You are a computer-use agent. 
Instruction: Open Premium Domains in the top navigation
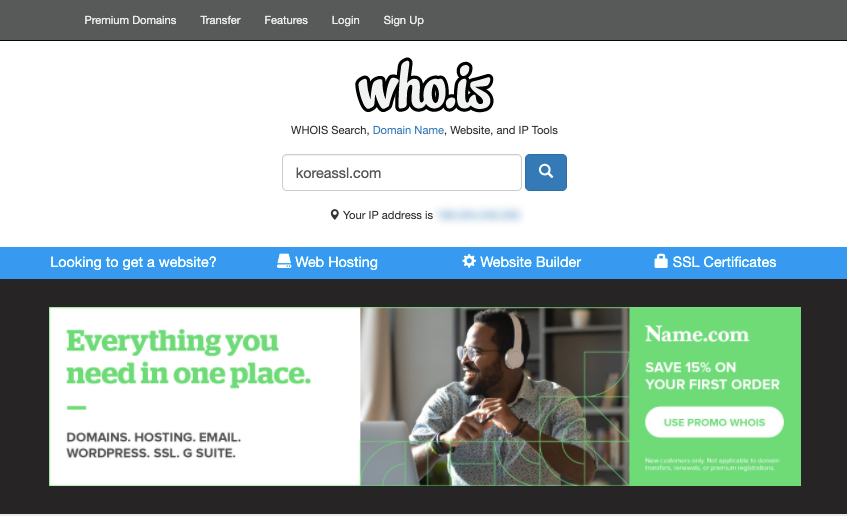click(130, 20)
